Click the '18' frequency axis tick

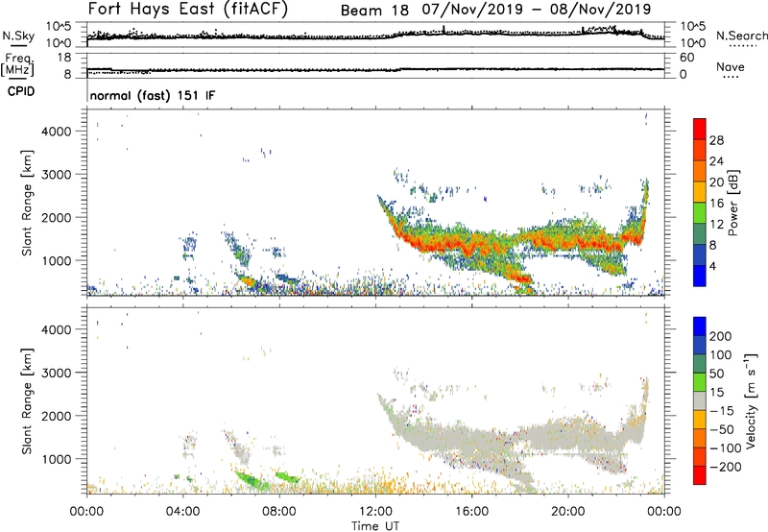[64, 57]
